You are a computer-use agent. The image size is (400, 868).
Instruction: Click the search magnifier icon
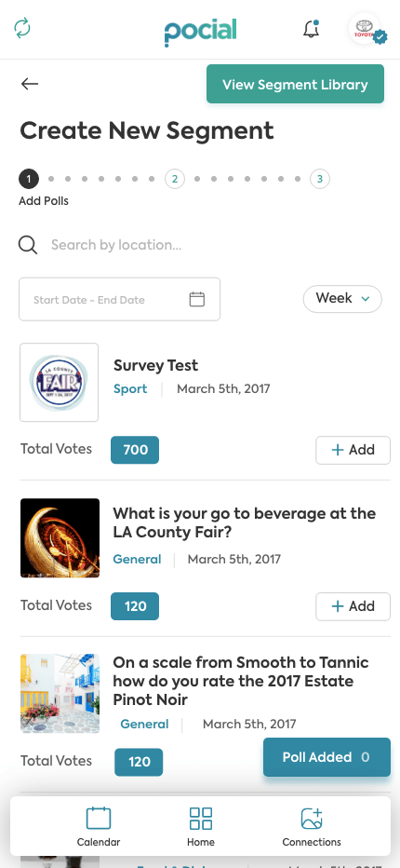[x=28, y=245]
